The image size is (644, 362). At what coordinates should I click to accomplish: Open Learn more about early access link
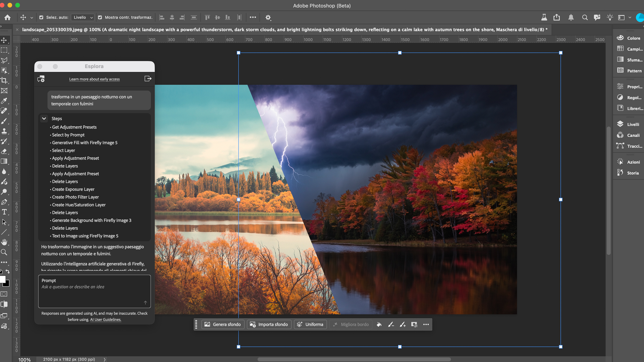[x=94, y=79]
